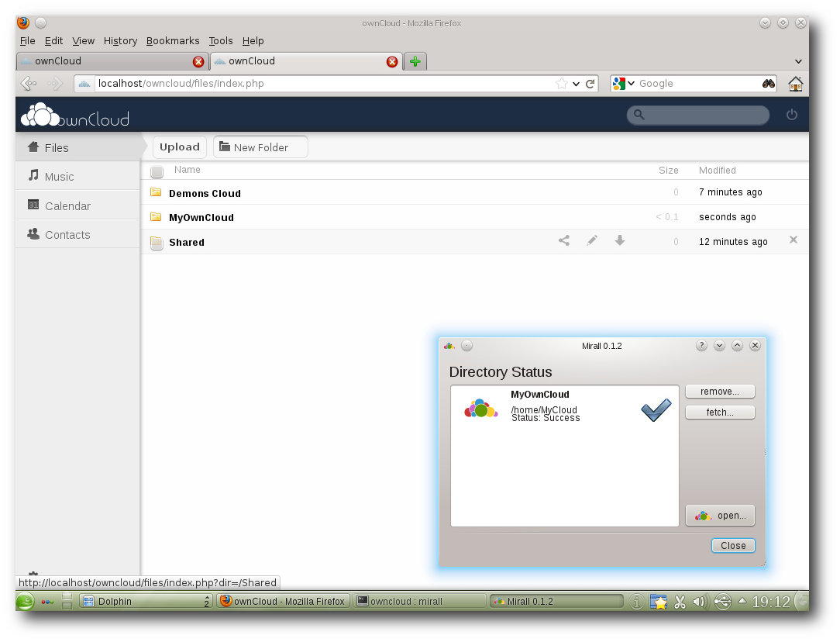Click the network tray icon
Image resolution: width=840 pixels, height=642 pixels.
click(722, 602)
